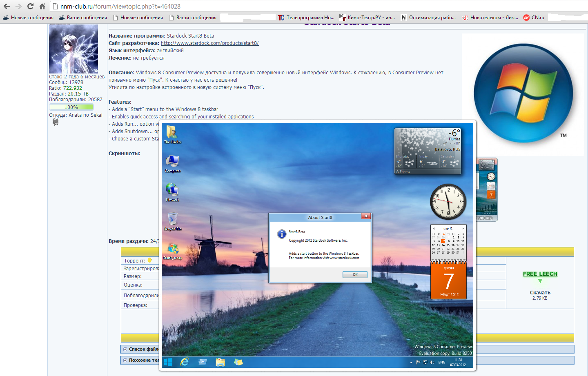Screen dimensions: 588x376
Task: Click the Start8 Windows start button on taskbar
Action: (168, 362)
